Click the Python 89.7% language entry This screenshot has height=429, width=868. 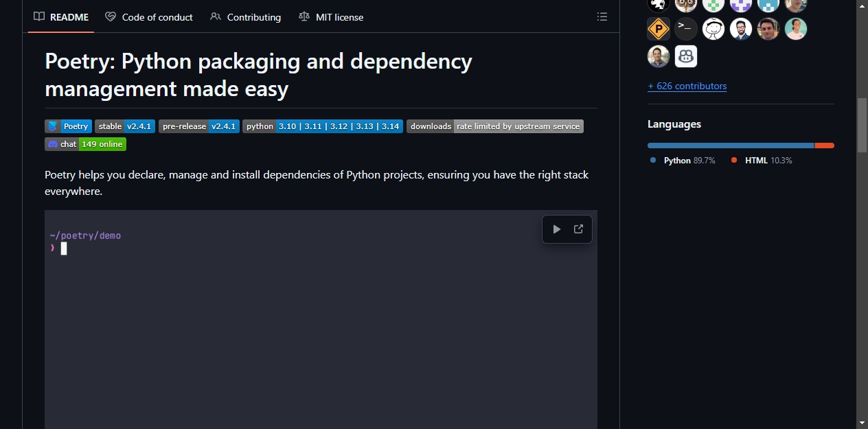point(683,160)
